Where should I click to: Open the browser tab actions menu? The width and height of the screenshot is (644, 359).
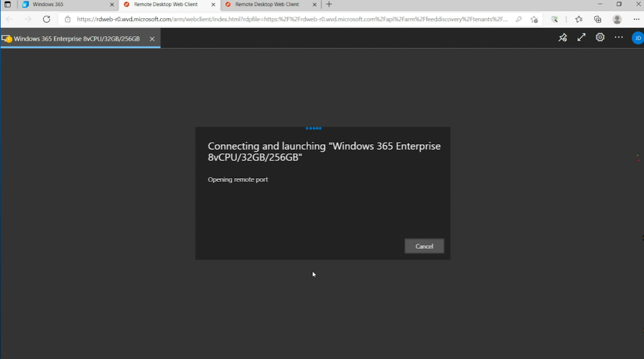[7, 4]
